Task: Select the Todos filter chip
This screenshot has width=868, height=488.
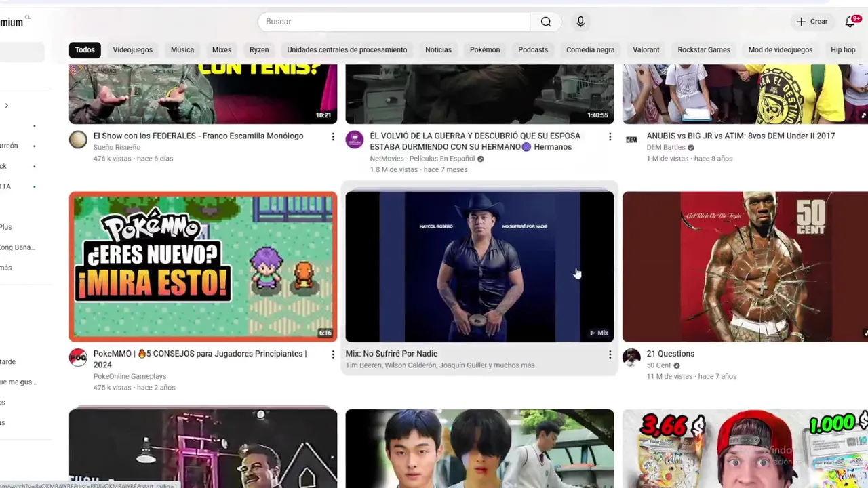Action: [x=85, y=49]
